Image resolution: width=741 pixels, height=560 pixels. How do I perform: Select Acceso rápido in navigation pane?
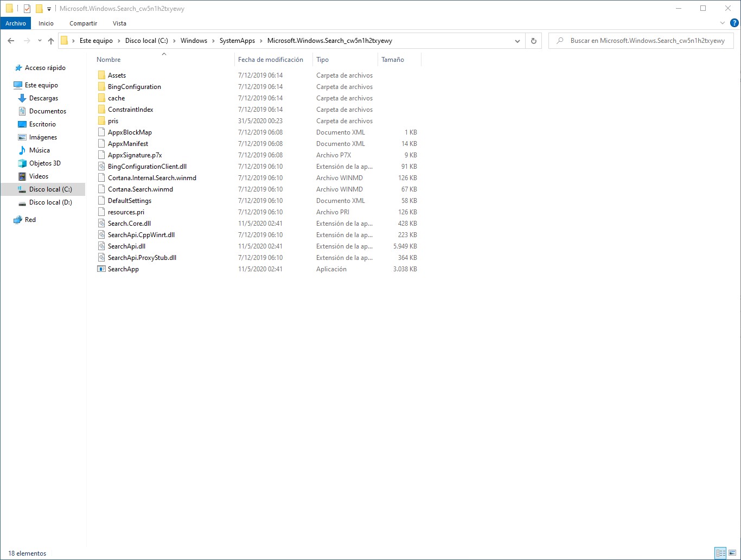45,68
